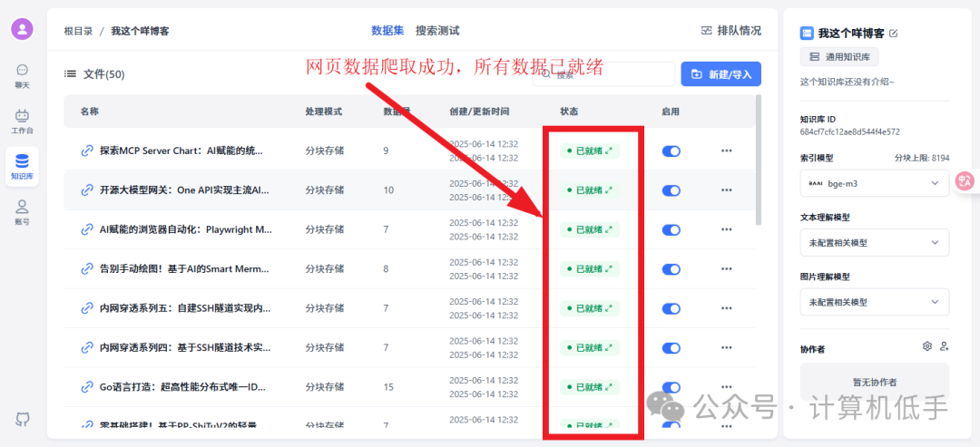The height and width of the screenshot is (447, 980).
Task: Open more options for 告别手动绘图 row
Action: (x=726, y=269)
